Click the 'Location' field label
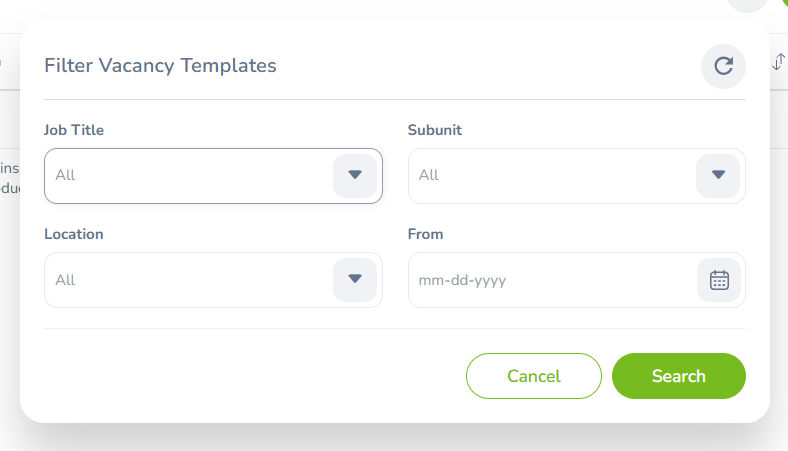 [x=74, y=234]
